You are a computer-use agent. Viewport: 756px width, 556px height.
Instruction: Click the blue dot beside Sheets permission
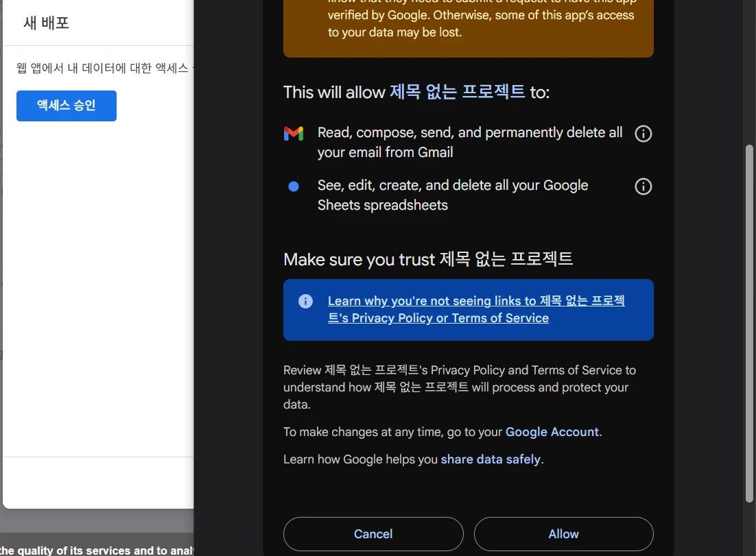pos(294,186)
